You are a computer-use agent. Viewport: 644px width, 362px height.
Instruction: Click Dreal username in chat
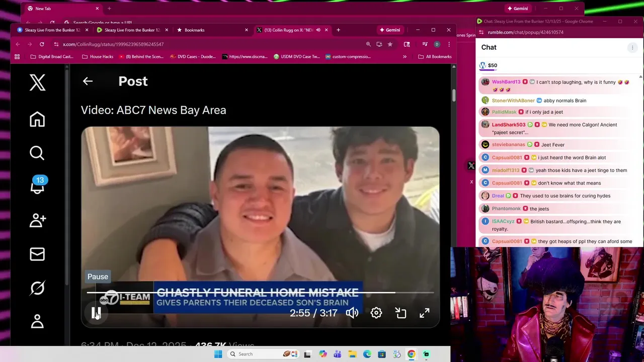click(x=498, y=196)
